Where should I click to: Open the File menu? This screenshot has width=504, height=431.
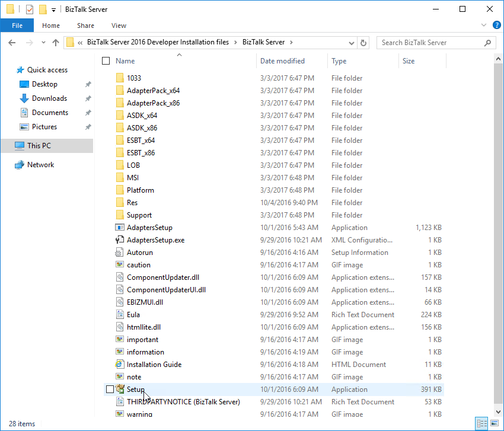pyautogui.click(x=17, y=25)
